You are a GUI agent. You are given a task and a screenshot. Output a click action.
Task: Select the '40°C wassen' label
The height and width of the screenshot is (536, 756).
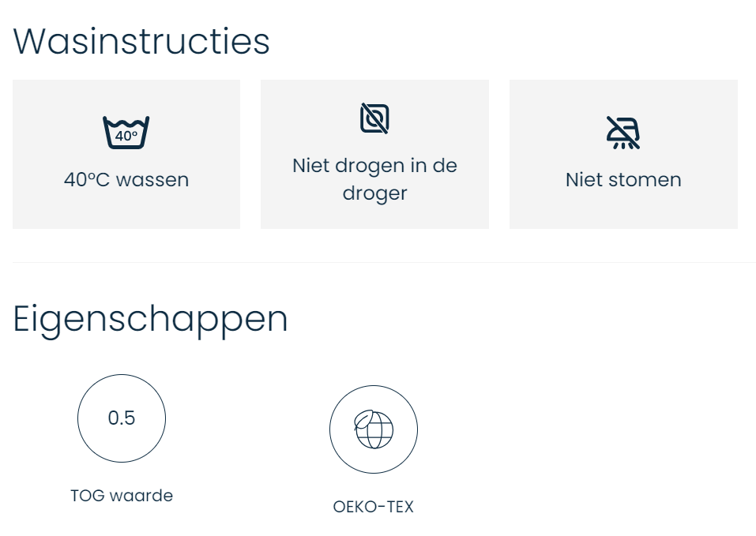(x=126, y=180)
